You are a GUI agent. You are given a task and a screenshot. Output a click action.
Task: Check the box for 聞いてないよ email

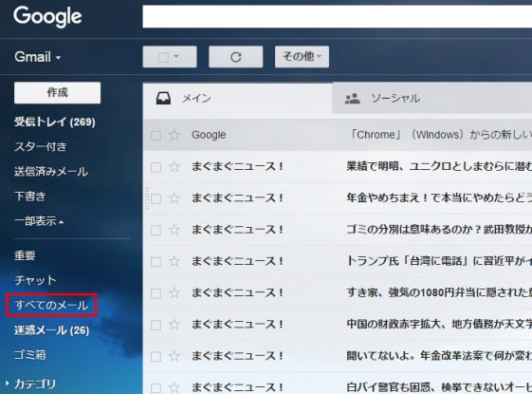(x=156, y=357)
